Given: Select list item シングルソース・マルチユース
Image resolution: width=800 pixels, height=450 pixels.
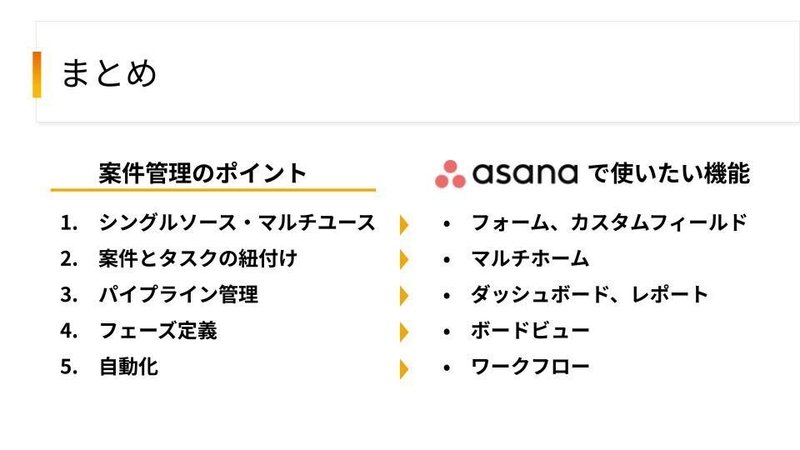Looking at the screenshot, I should (x=237, y=223).
